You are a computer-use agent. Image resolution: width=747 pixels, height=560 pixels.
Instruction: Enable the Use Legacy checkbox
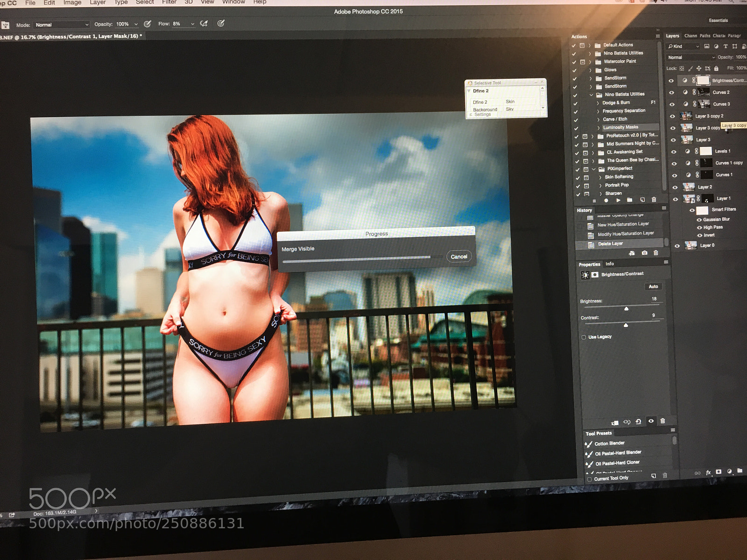[x=584, y=337]
